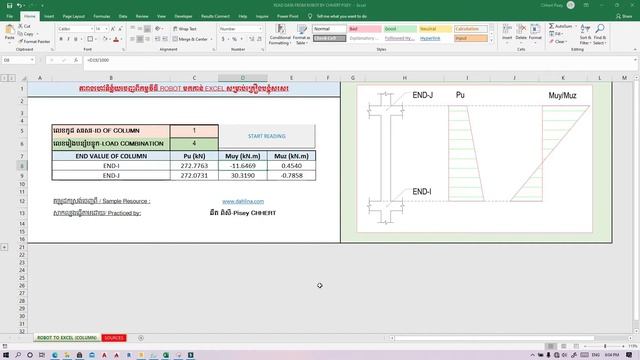Switch to the Insert ribbon tab
The width and height of the screenshot is (640, 360).
pos(49,16)
